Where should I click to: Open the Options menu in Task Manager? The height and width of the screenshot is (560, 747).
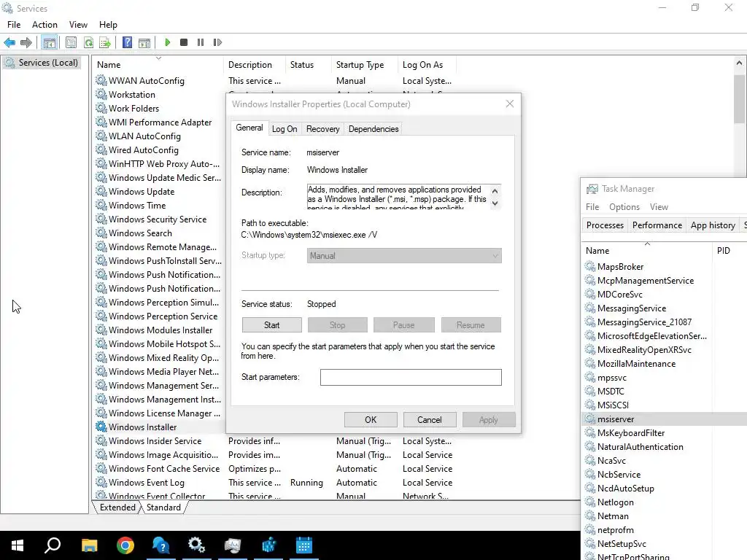[624, 207]
